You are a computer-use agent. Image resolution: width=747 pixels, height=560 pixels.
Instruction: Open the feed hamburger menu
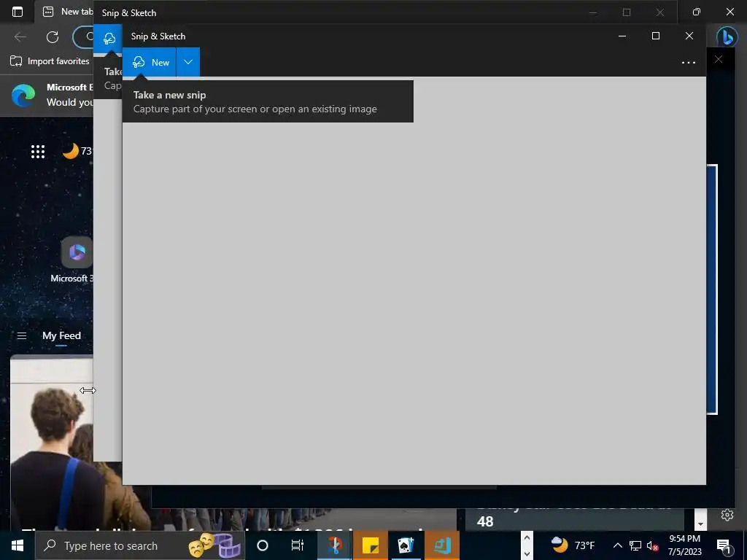point(21,335)
